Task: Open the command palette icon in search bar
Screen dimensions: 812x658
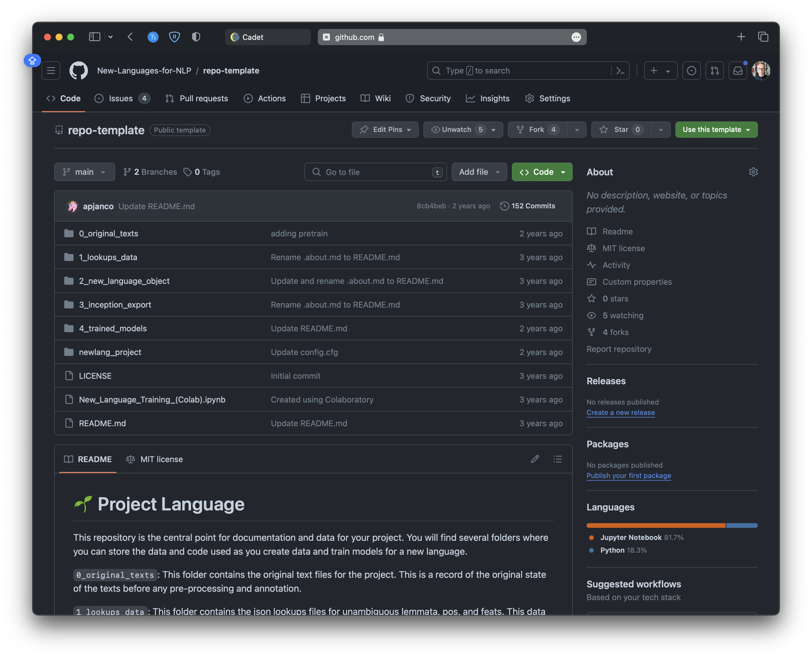Action: coord(620,71)
